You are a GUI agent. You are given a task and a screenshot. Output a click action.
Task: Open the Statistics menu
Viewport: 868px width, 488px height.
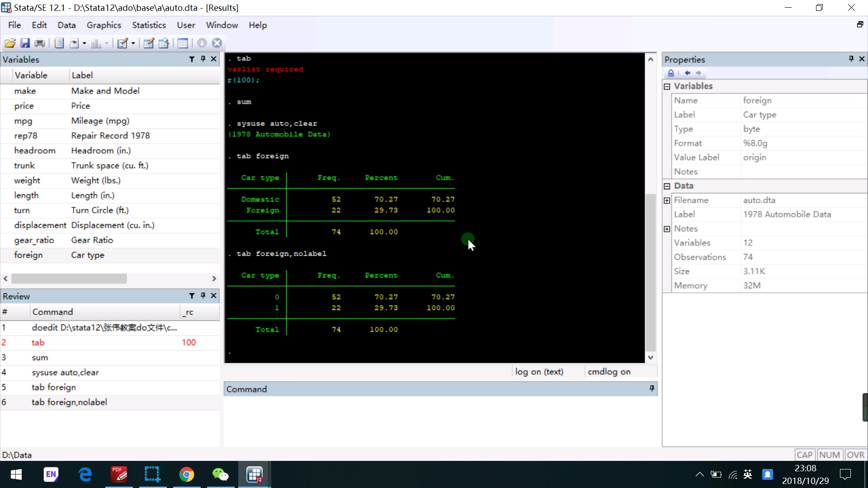click(x=149, y=25)
